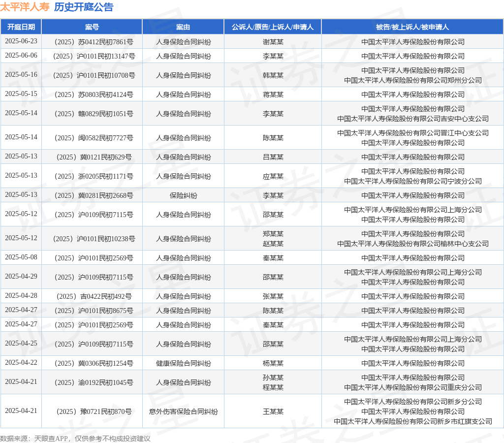The image size is (504, 443).
Task: Click case number 冀0306民初1254号
Action: click(94, 363)
